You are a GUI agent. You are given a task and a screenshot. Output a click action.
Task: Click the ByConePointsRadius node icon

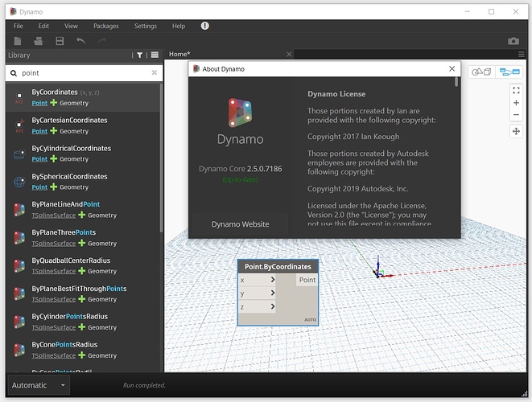click(19, 351)
